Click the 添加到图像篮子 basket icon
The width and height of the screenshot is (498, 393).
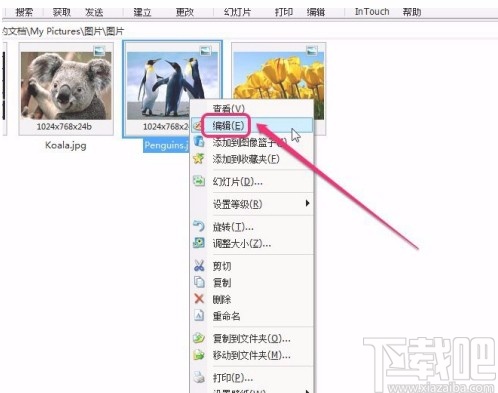199,141
